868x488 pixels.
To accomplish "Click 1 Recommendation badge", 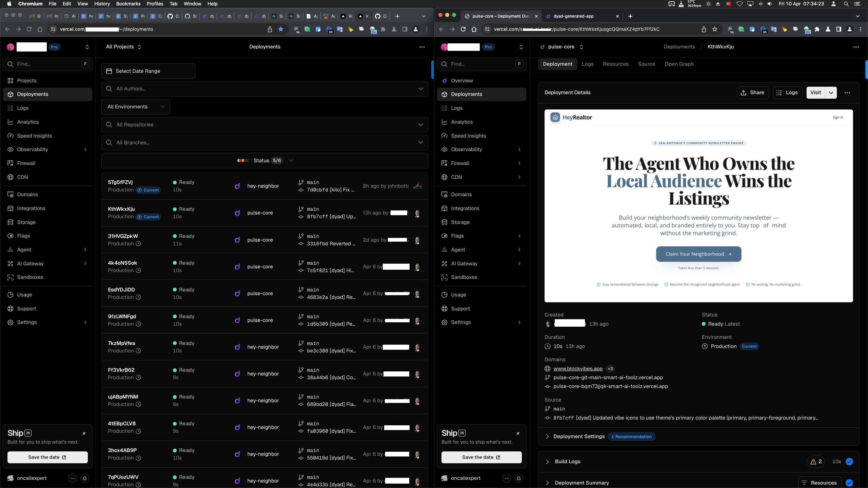I will point(631,436).
